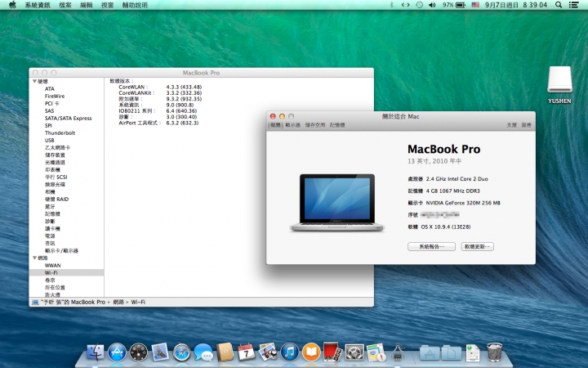588x368 pixels.
Task: Click the CoreWLAN 4.3.3 (433.48) value
Action: tap(184, 87)
